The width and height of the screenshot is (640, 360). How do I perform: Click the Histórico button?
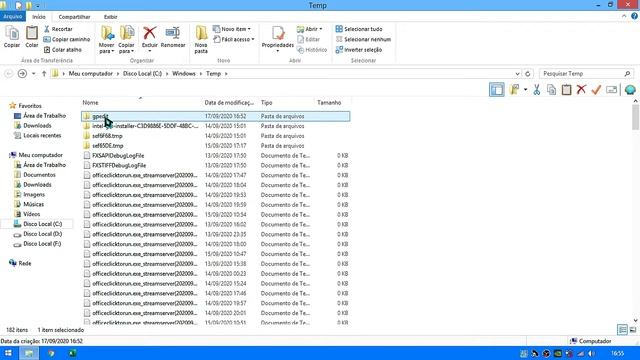point(312,50)
